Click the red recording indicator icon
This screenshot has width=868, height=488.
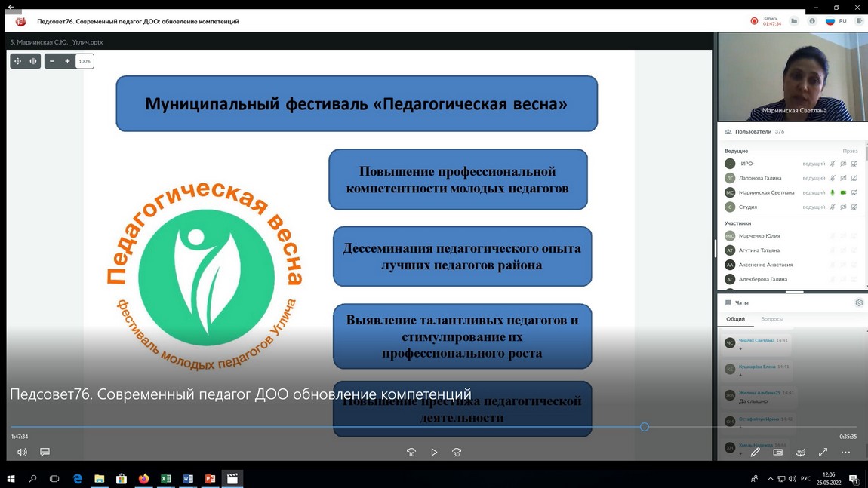point(754,21)
